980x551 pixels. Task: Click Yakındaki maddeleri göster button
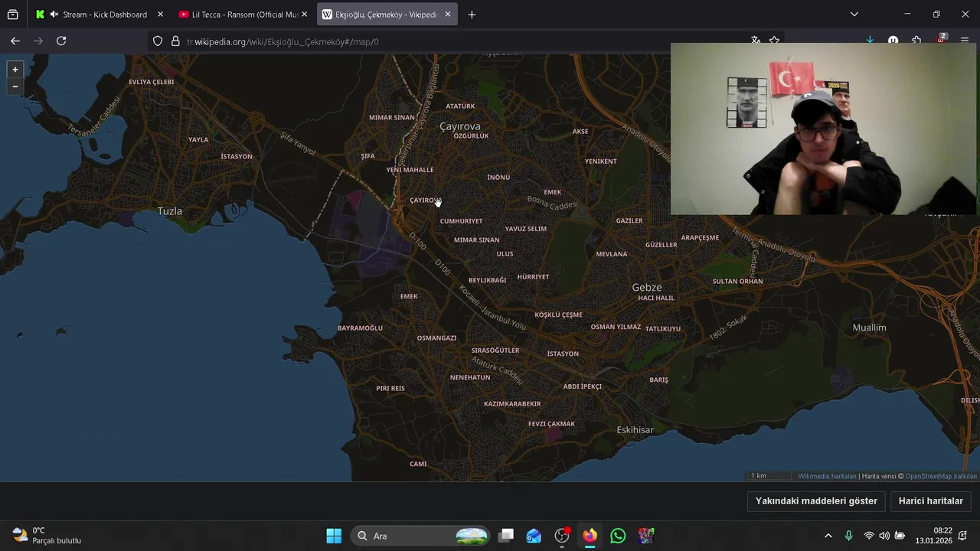[816, 501]
